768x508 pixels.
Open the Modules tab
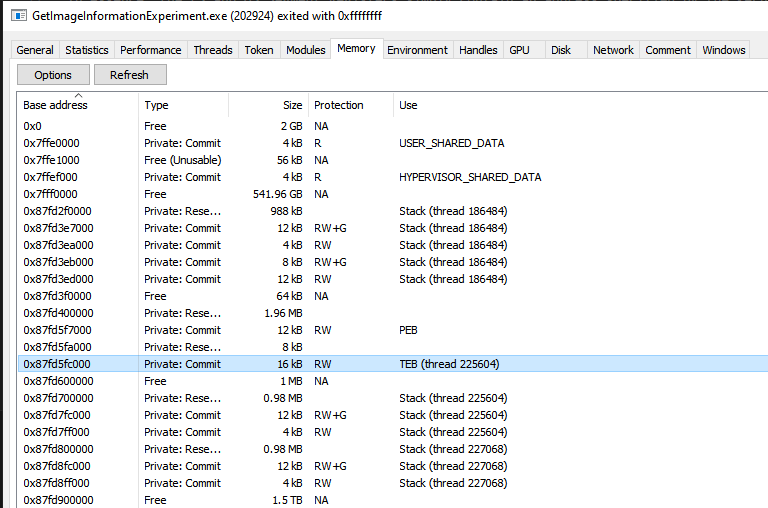click(305, 50)
